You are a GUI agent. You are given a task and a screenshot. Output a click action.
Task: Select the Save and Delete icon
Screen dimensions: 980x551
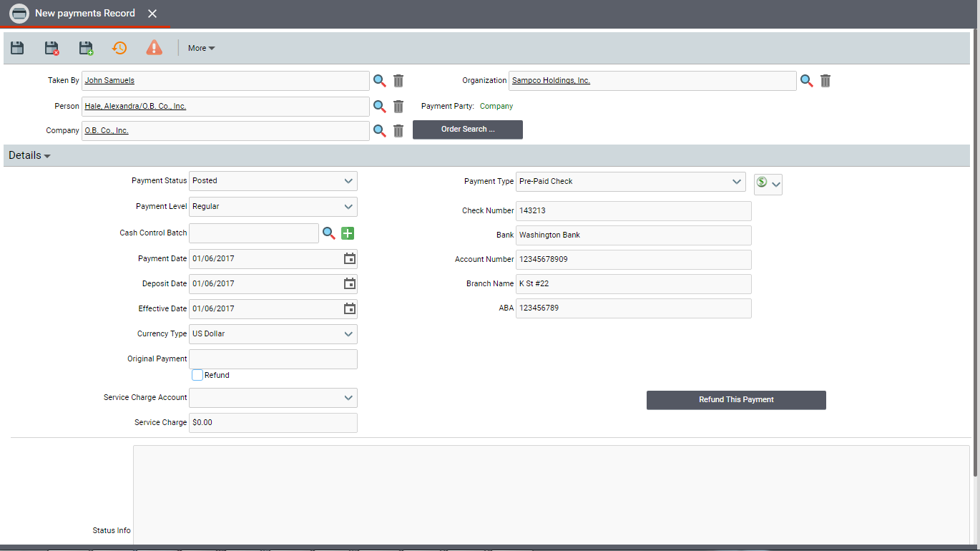[x=51, y=47]
